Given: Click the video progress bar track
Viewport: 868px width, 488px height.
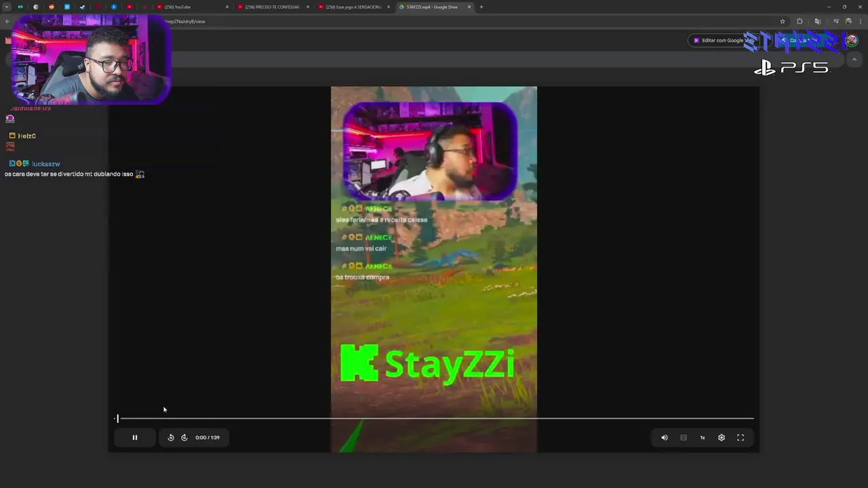Looking at the screenshot, I should click(434, 418).
